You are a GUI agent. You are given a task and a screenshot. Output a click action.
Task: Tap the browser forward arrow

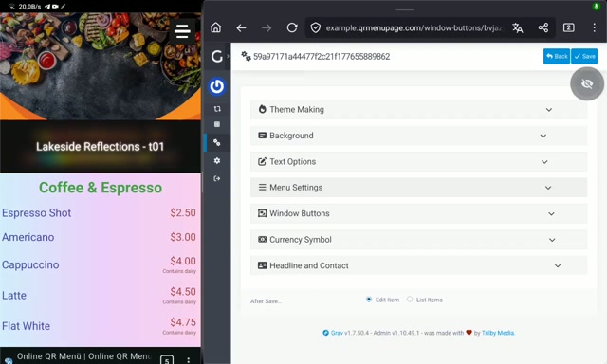pos(267,27)
